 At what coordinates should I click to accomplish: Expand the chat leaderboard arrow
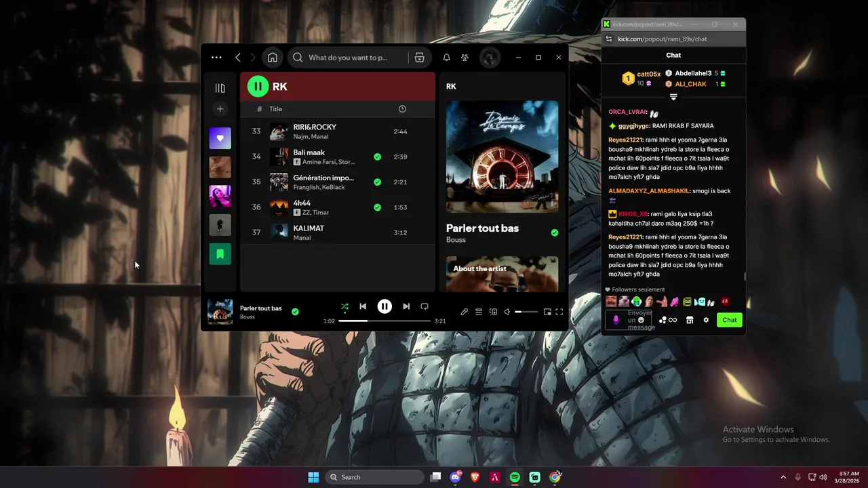coord(673,97)
